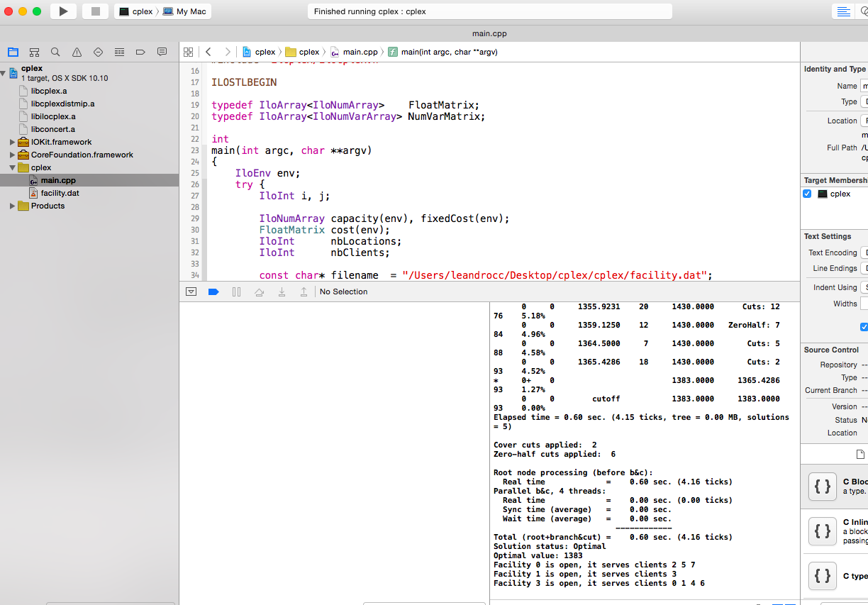Click 'Cover cuts applied: 2' console line
Screen dimensions: 868x605
point(545,445)
